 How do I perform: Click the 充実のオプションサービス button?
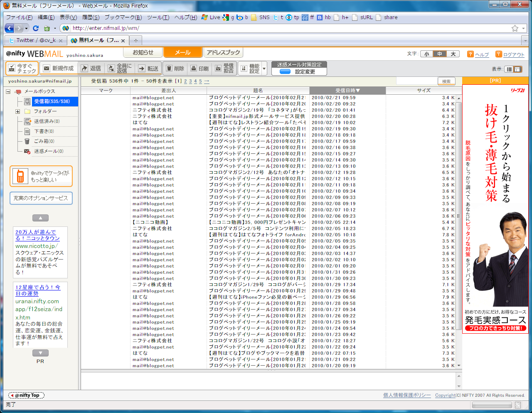[41, 198]
